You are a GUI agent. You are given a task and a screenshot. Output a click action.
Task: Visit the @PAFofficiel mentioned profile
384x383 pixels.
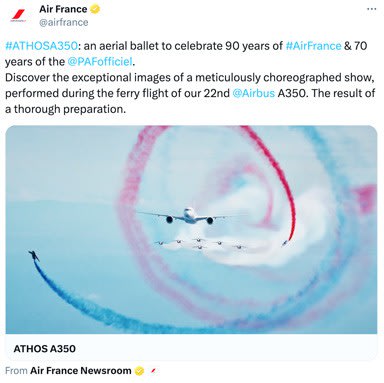point(100,62)
